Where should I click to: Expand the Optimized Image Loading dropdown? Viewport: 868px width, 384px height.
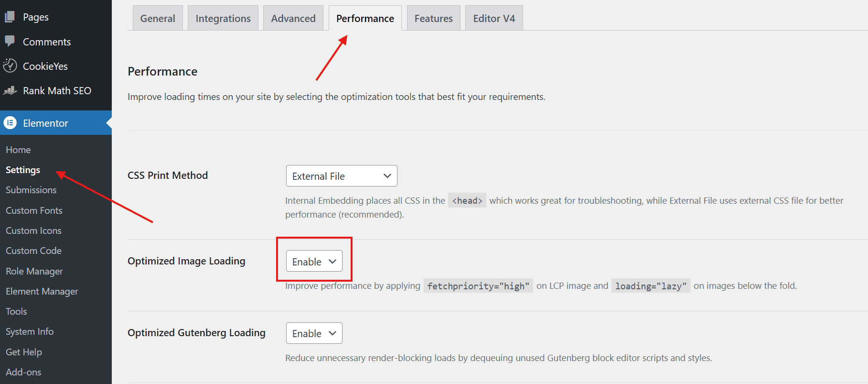[314, 262]
